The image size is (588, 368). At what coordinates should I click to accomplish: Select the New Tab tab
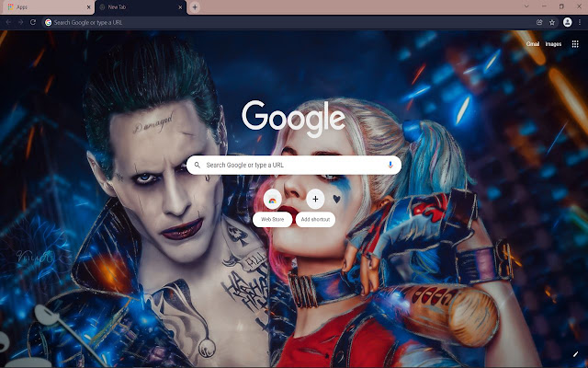[x=141, y=7]
